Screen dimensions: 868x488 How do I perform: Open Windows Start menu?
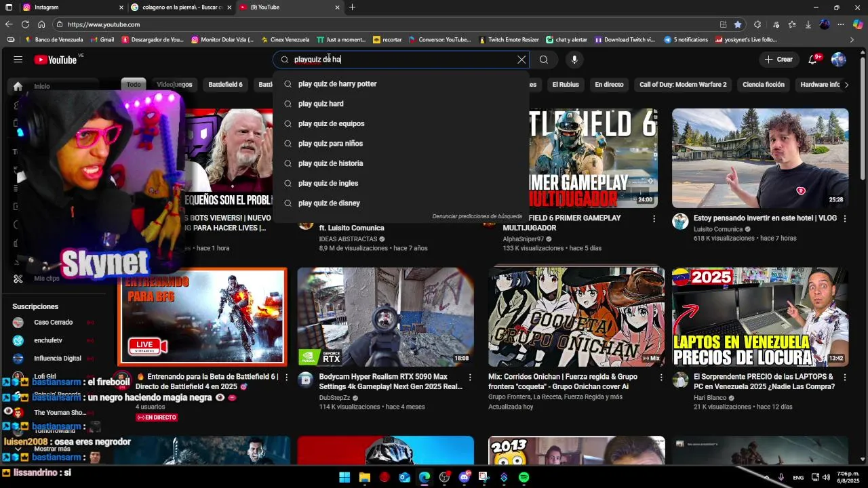tap(344, 477)
